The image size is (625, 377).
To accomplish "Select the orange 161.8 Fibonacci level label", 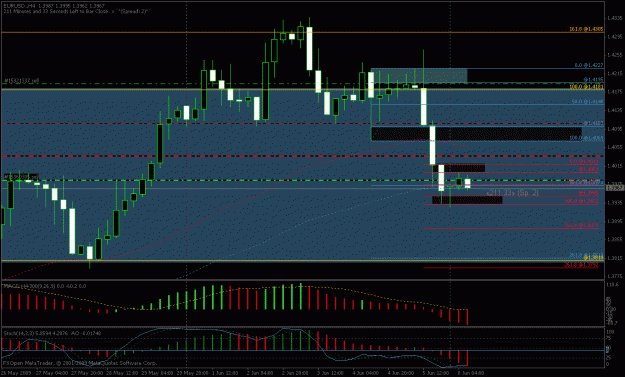I will coord(586,29).
